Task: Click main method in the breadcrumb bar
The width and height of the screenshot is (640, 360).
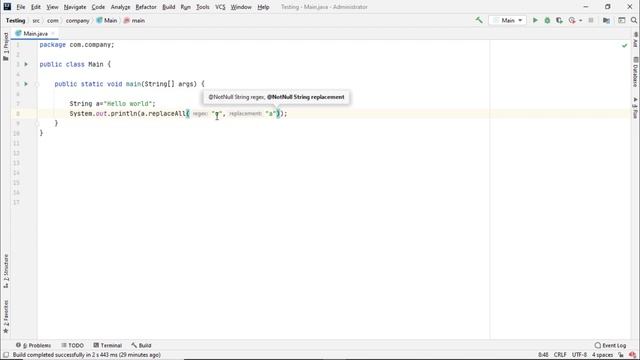Action: (134, 20)
